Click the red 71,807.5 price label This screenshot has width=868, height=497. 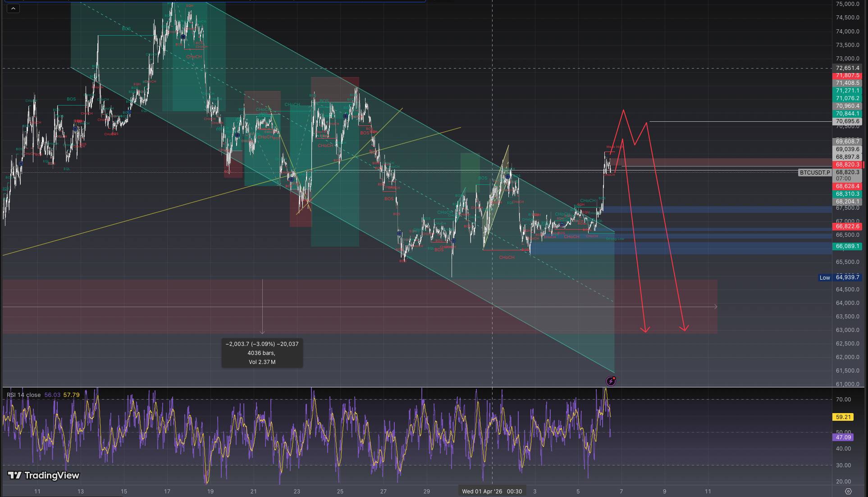847,76
